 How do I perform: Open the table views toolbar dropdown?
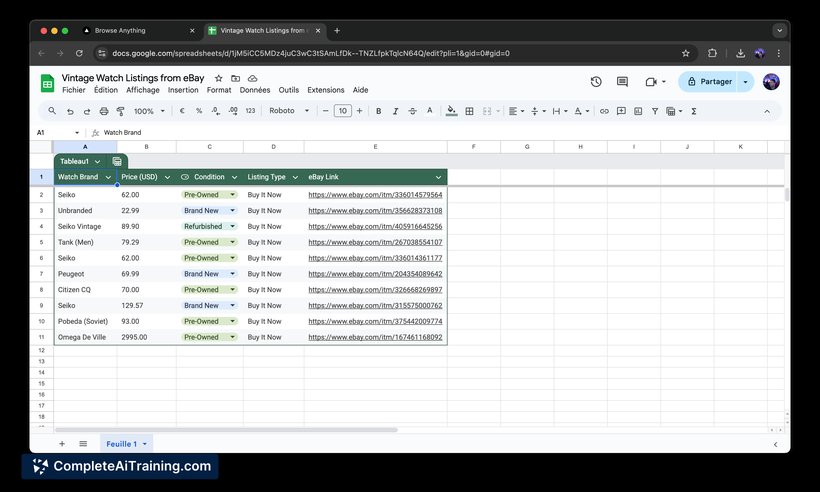pos(674,111)
